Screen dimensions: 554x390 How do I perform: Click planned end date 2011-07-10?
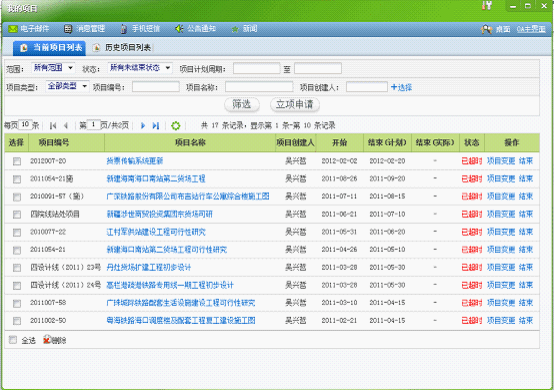pyautogui.click(x=387, y=214)
